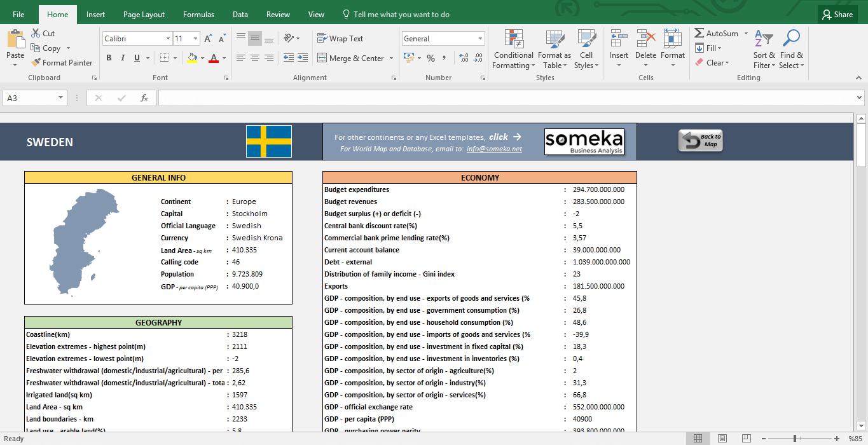This screenshot has width=868, height=445.
Task: Apply the red font color
Action: pyautogui.click(x=214, y=58)
